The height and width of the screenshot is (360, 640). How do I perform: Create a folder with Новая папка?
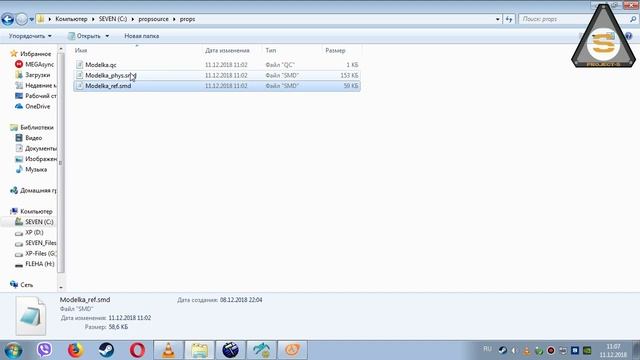141,36
